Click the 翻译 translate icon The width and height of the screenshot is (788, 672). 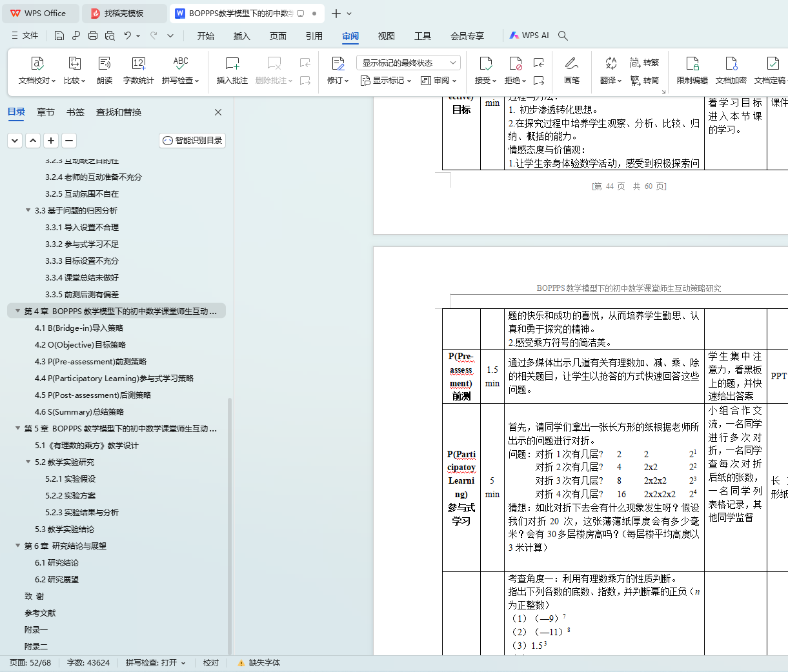pos(611,63)
